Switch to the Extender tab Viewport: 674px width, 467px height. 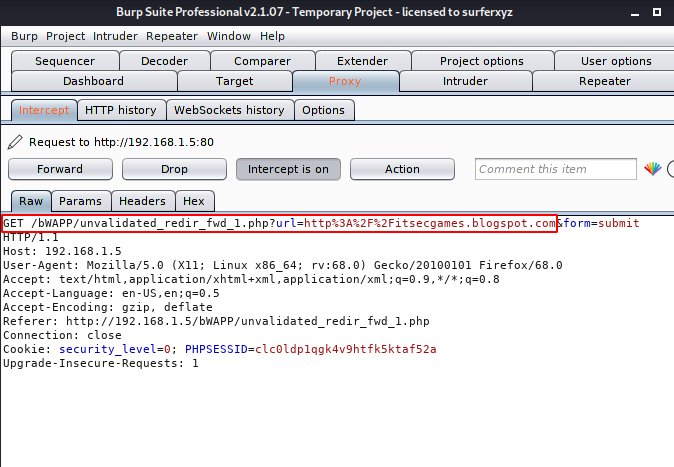pos(362,61)
